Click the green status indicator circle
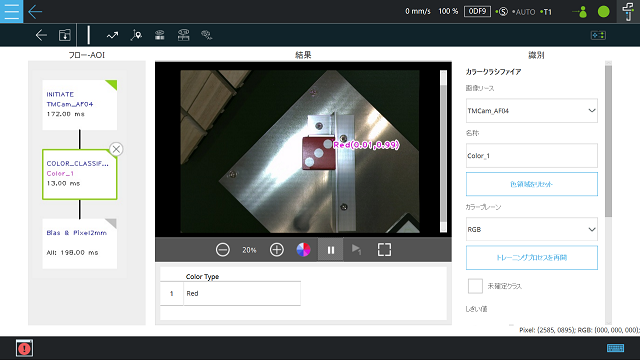This screenshot has height=360, width=640. pyautogui.click(x=604, y=12)
